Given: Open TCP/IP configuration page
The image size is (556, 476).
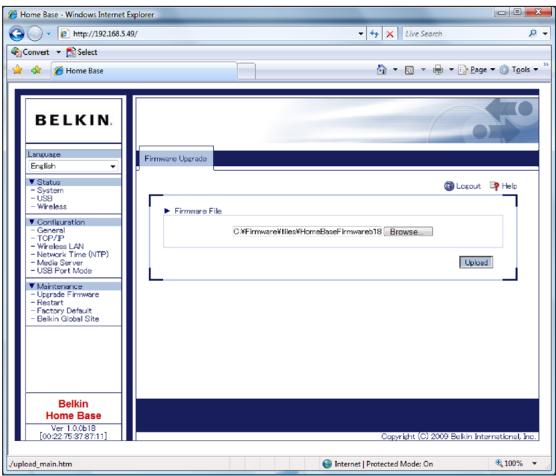Looking at the screenshot, I should click(x=50, y=238).
